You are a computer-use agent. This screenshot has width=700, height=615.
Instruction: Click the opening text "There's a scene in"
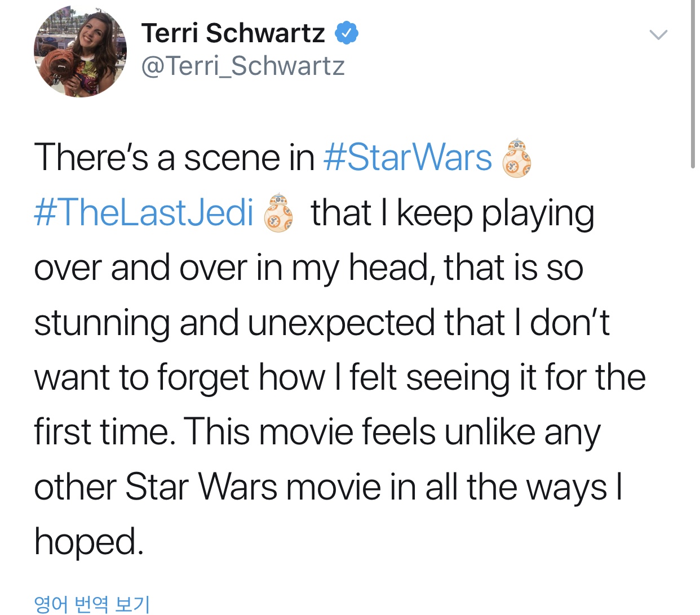pyautogui.click(x=174, y=157)
